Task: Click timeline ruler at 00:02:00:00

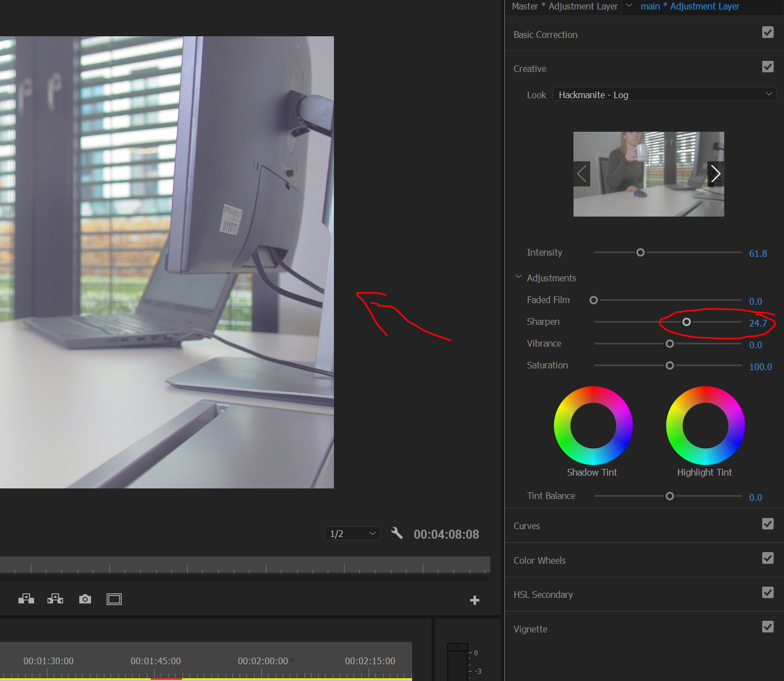Action: (263, 661)
